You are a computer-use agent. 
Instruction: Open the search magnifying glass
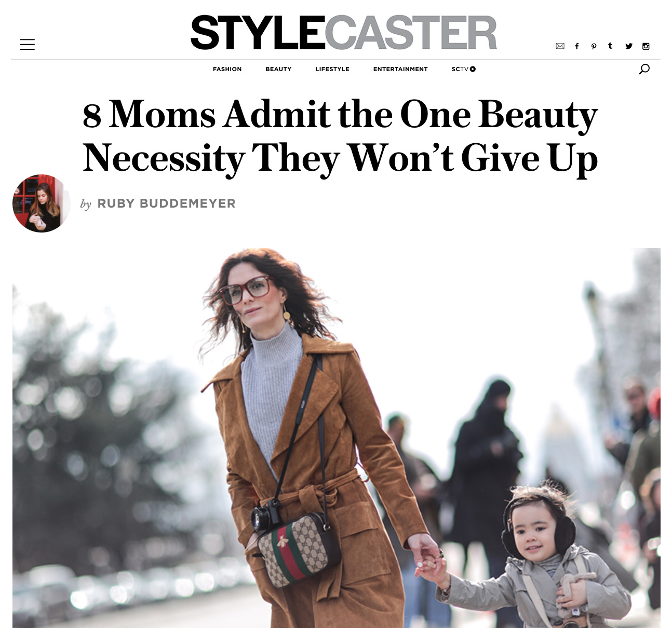tap(644, 69)
